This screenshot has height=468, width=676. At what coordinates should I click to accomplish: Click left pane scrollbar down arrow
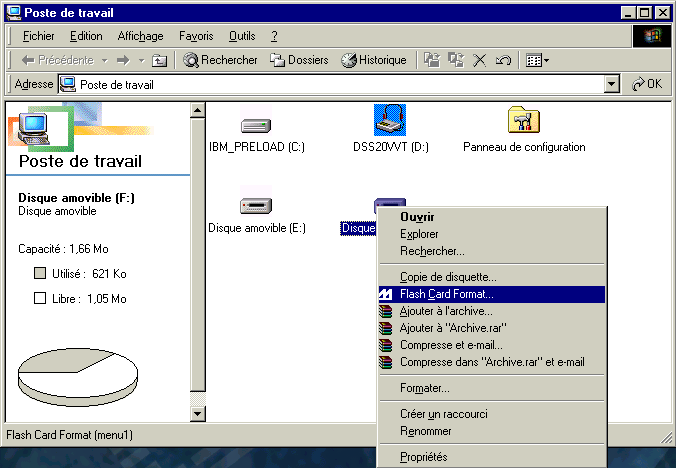pos(197,414)
